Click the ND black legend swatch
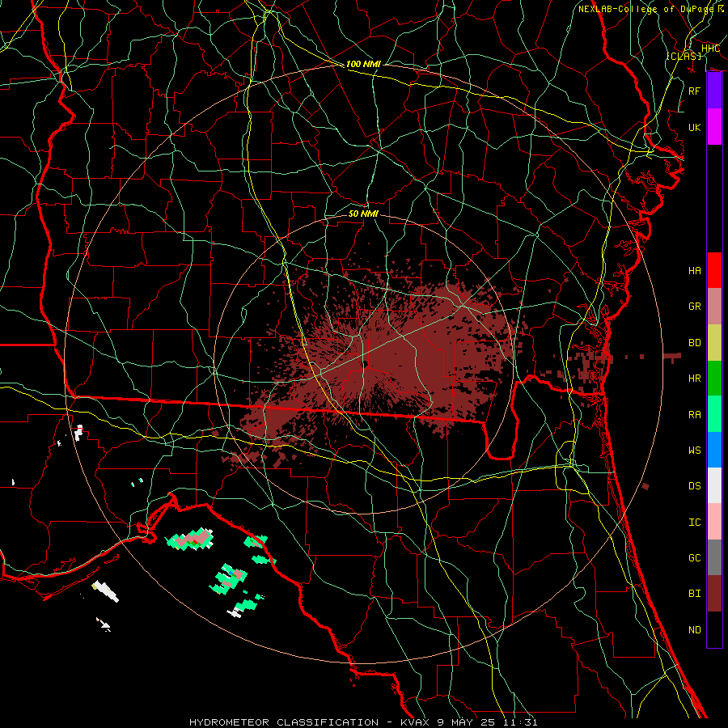Screen dimensions: 728x728 714,629
